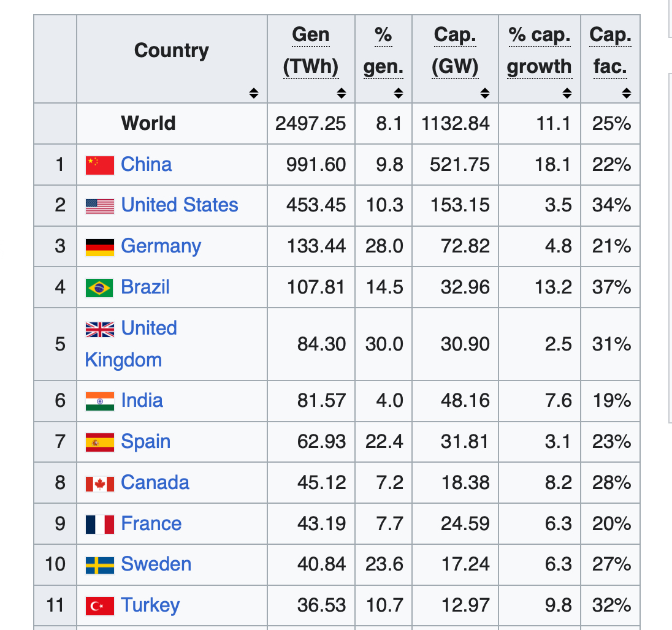Open the France link
Viewport: 672px width, 630px height.
click(x=151, y=524)
